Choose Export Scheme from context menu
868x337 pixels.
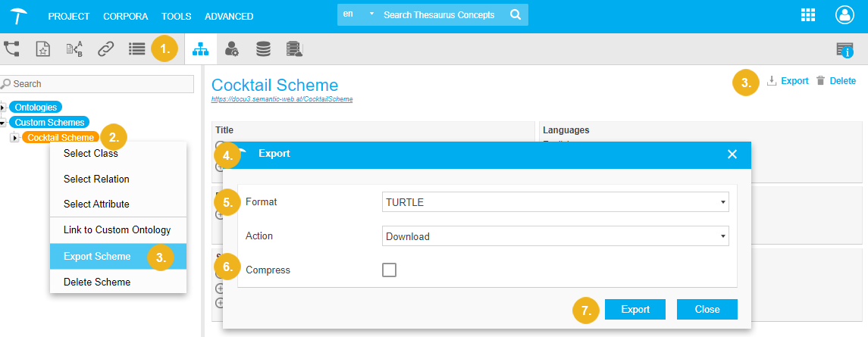tap(97, 257)
